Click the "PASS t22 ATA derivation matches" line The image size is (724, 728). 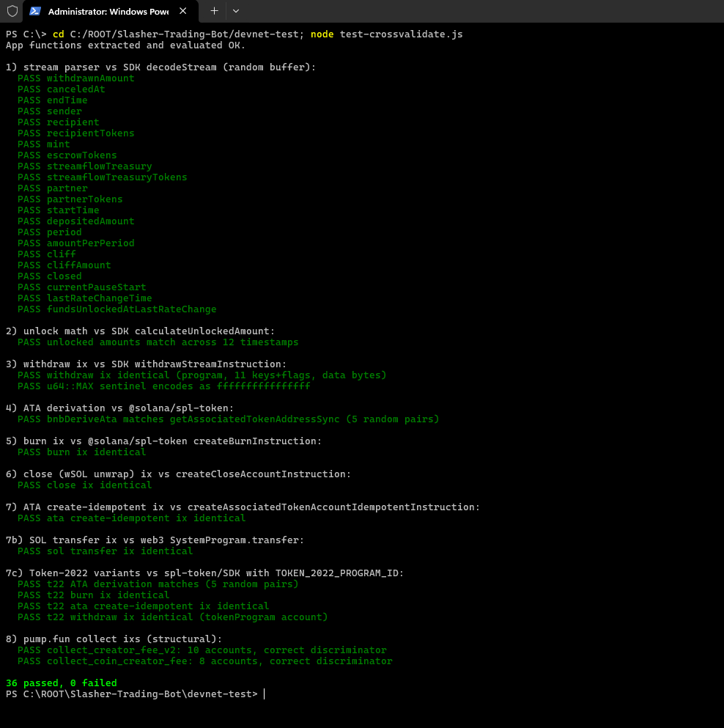[158, 584]
